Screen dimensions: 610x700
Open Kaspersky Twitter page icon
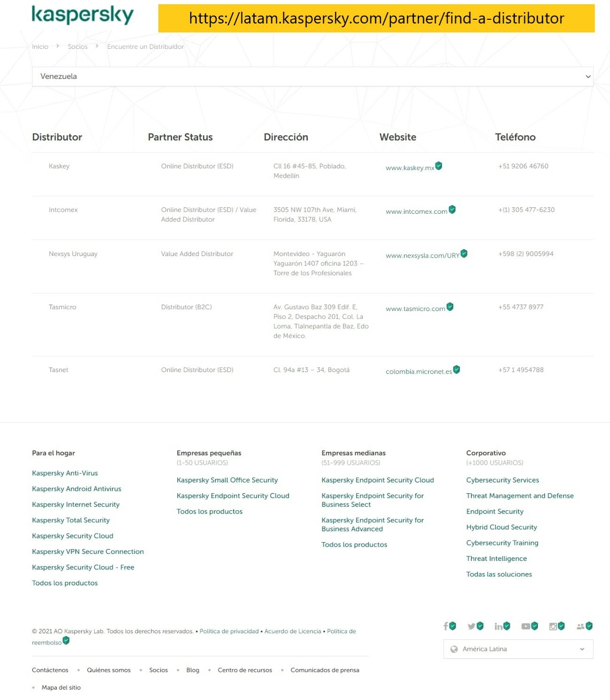(471, 626)
